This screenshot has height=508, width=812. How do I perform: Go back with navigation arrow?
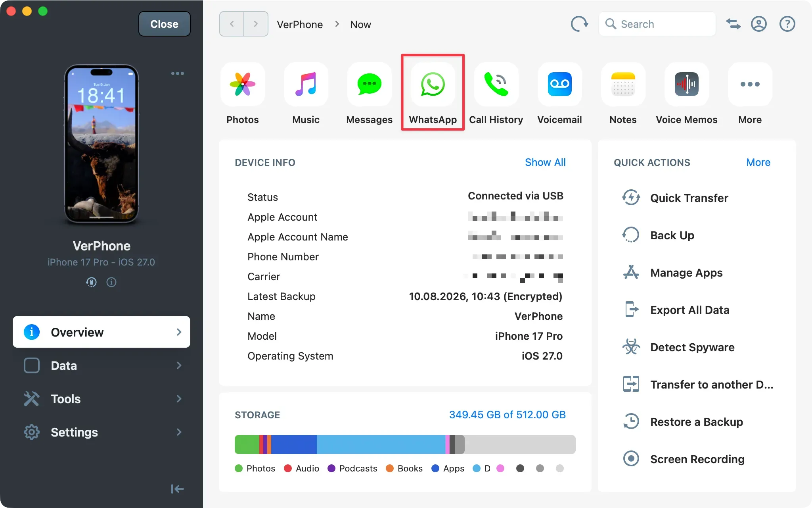pyautogui.click(x=232, y=24)
